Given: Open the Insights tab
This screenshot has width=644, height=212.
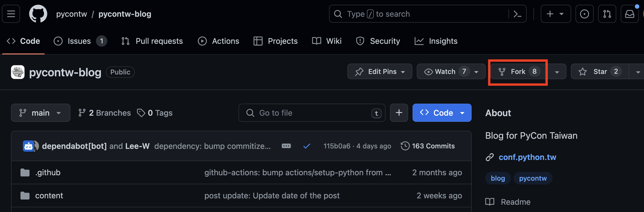Looking at the screenshot, I should pyautogui.click(x=436, y=41).
